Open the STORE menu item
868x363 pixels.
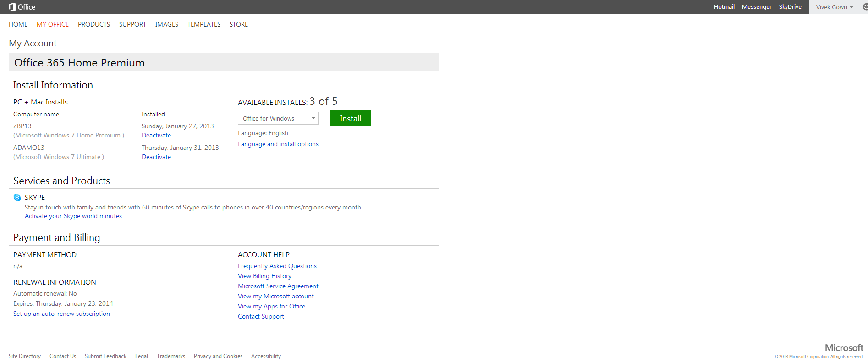[x=239, y=24]
